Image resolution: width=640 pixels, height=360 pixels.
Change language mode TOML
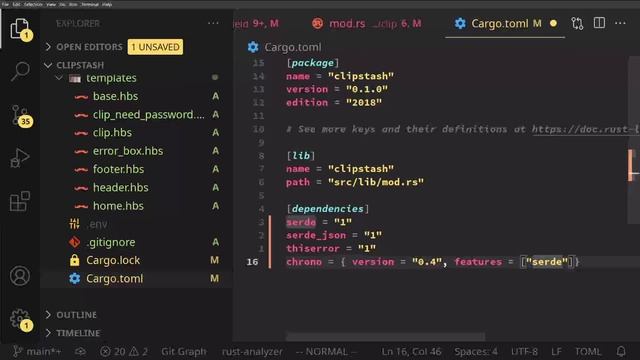[x=588, y=351]
